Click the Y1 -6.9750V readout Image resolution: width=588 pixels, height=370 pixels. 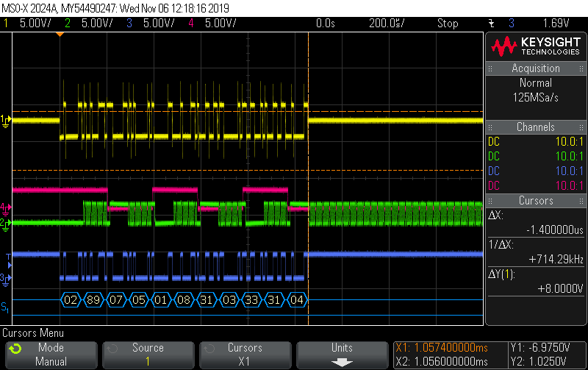540,348
